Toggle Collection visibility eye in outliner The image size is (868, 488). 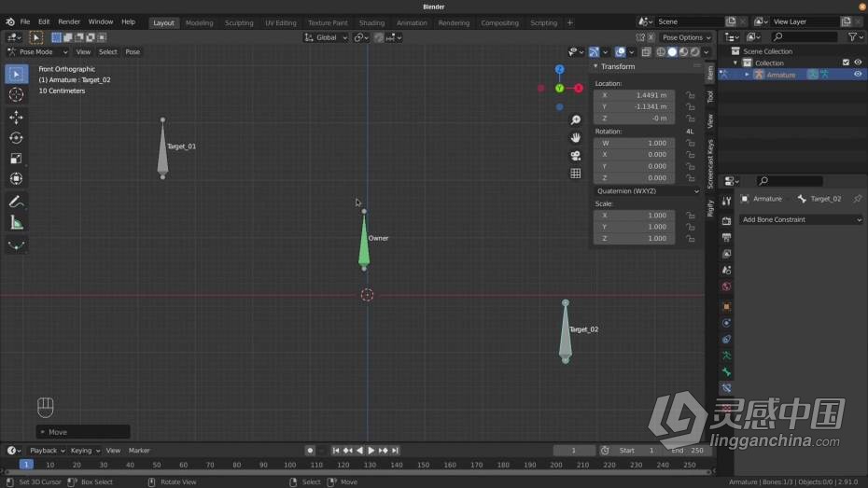858,63
